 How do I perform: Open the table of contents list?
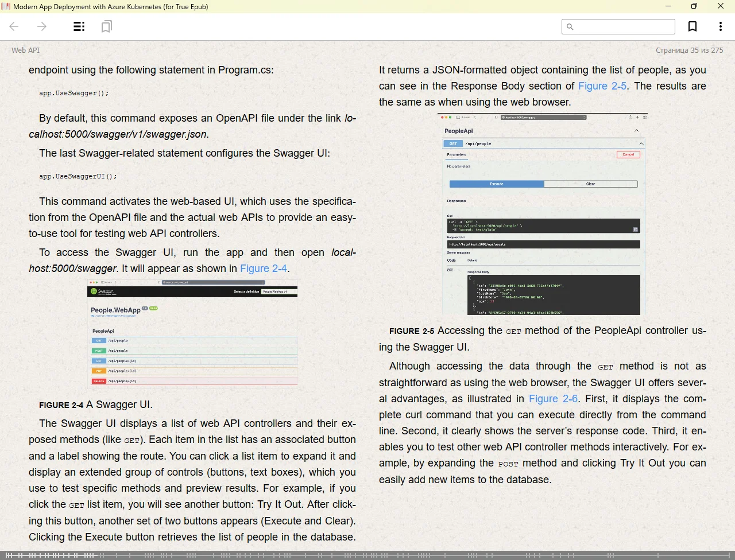point(79,26)
